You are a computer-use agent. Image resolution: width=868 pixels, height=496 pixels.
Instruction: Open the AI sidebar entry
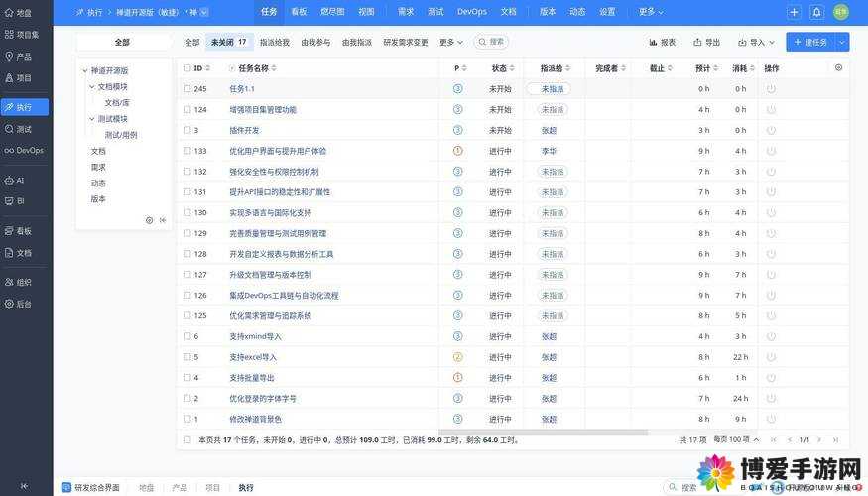(x=15, y=180)
